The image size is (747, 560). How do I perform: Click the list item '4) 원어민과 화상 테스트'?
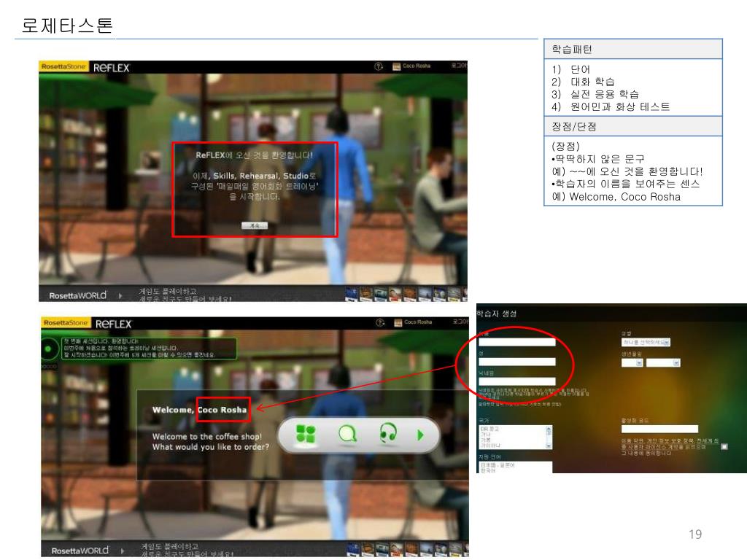[611, 106]
